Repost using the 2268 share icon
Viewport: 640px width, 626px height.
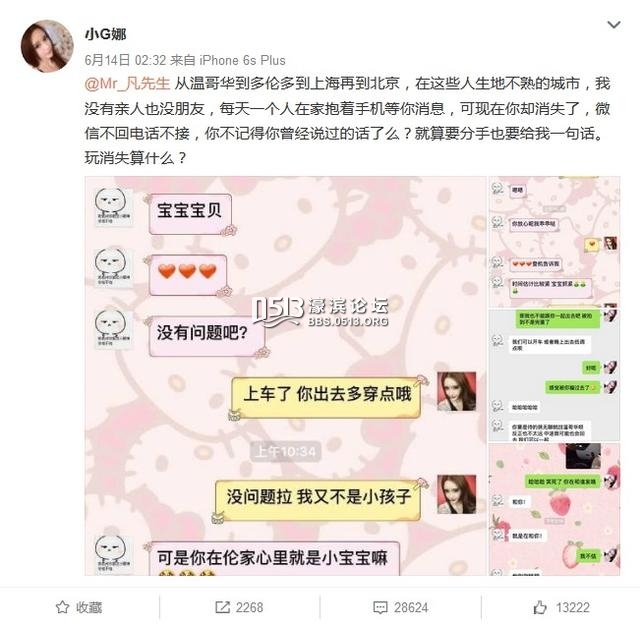[x=239, y=607]
